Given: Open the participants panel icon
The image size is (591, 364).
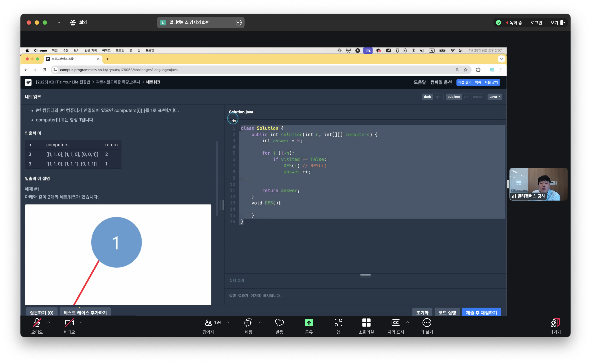Looking at the screenshot, I should pos(208,323).
